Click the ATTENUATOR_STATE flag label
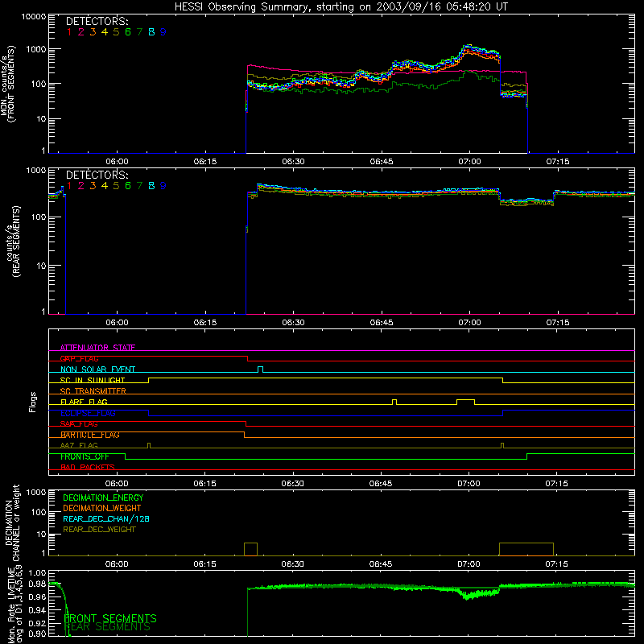 pyautogui.click(x=97, y=348)
